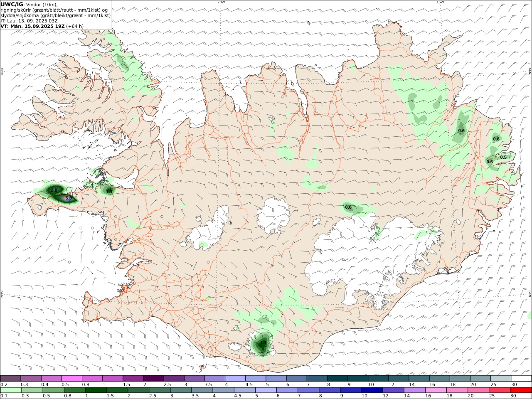The width and height of the screenshot is (532, 399).
Task: Select the 0.6 value north of Vatnajökull glacier
Action: [x=348, y=207]
